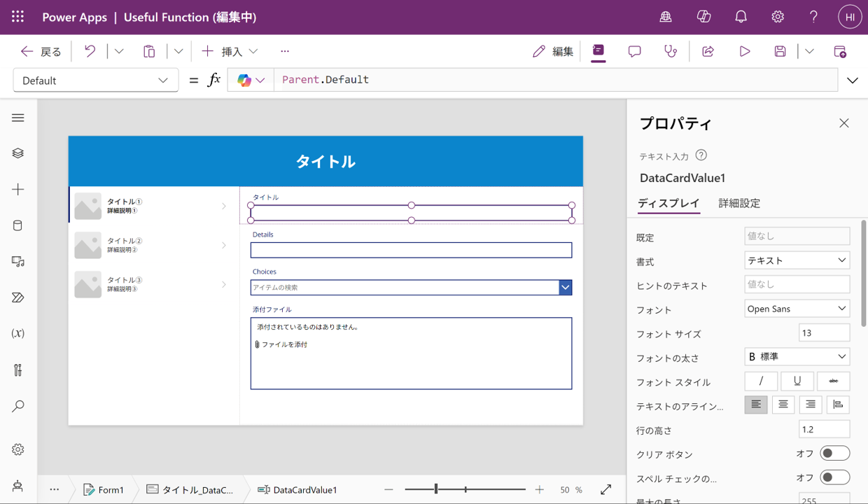This screenshot has height=504, width=868.
Task: Show notifications bell panel
Action: pos(741,17)
